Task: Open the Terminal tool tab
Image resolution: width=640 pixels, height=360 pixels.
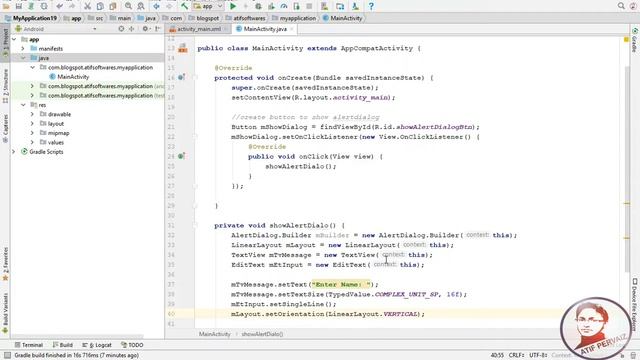Action: (29, 345)
